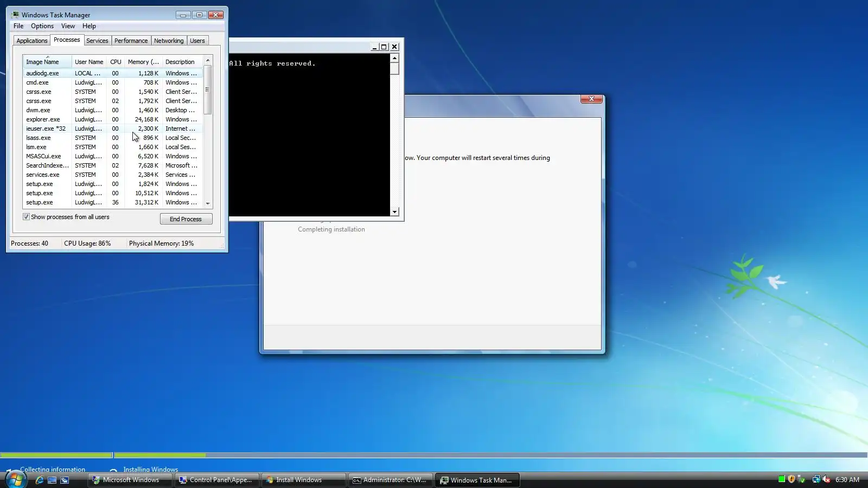Open the File menu in Task Manager

(x=18, y=26)
